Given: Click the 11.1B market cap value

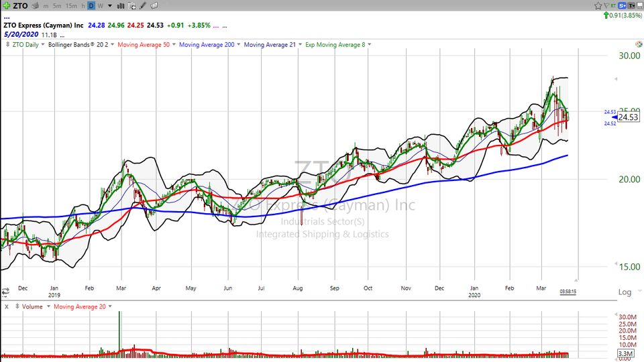Looking at the screenshot, I should [x=49, y=36].
